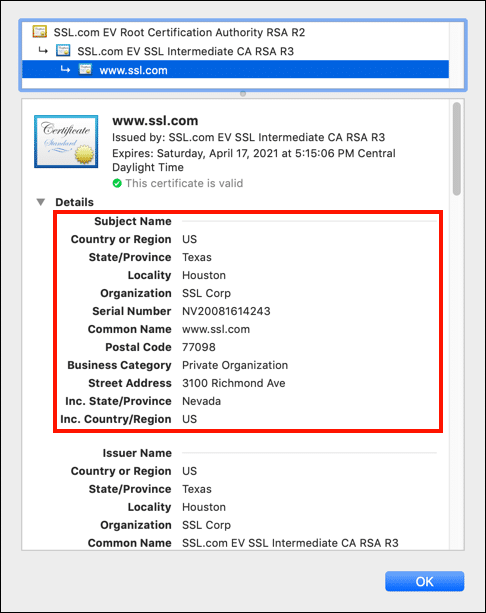The width and height of the screenshot is (486, 613).
Task: Click the 'Issuer Name' section heading
Action: 137,453
